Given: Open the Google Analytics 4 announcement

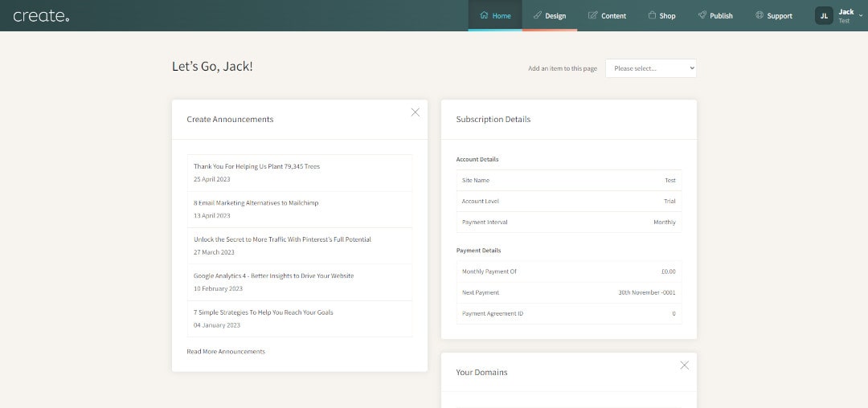Looking at the screenshot, I should 300,283.
